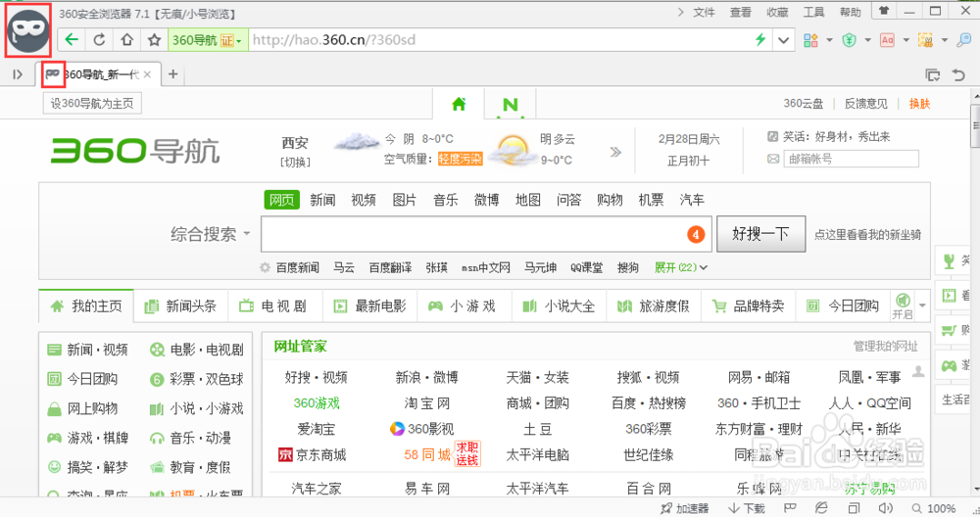Select the 电视剧 tab
This screenshot has width=980, height=517.
pos(274,305)
